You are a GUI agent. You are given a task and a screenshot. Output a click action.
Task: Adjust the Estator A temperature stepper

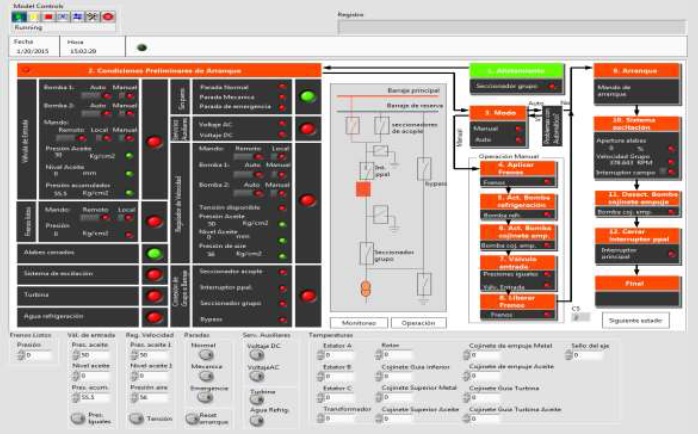pyautogui.click(x=320, y=353)
